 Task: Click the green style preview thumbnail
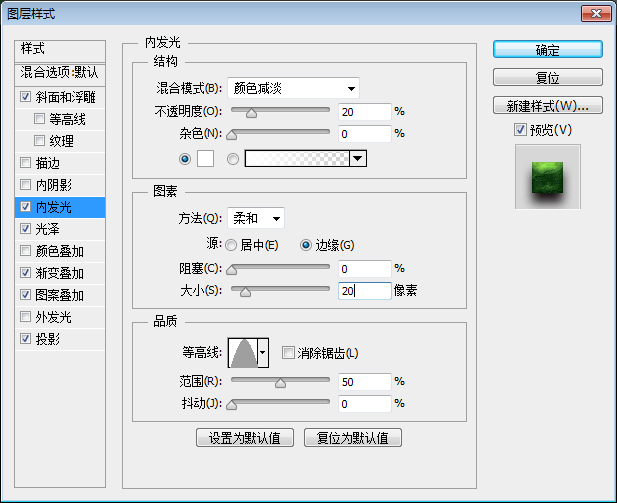click(x=547, y=177)
